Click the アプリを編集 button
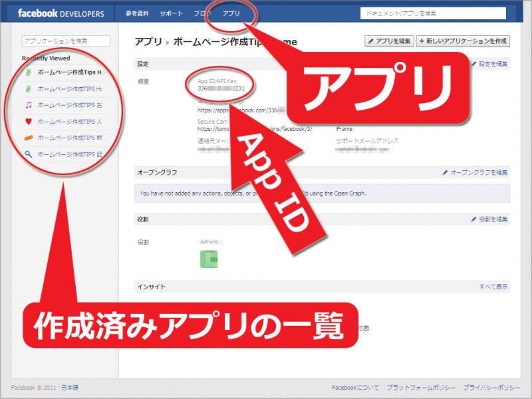This screenshot has height=399, width=532. click(389, 41)
